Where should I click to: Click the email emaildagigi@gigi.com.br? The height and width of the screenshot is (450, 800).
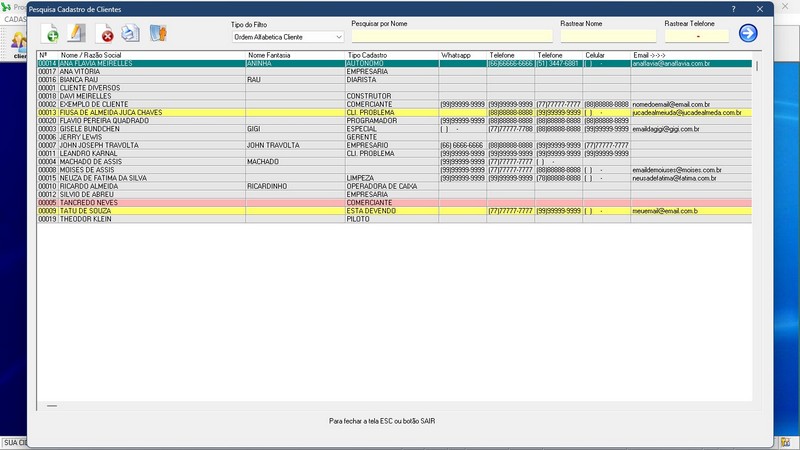point(666,129)
